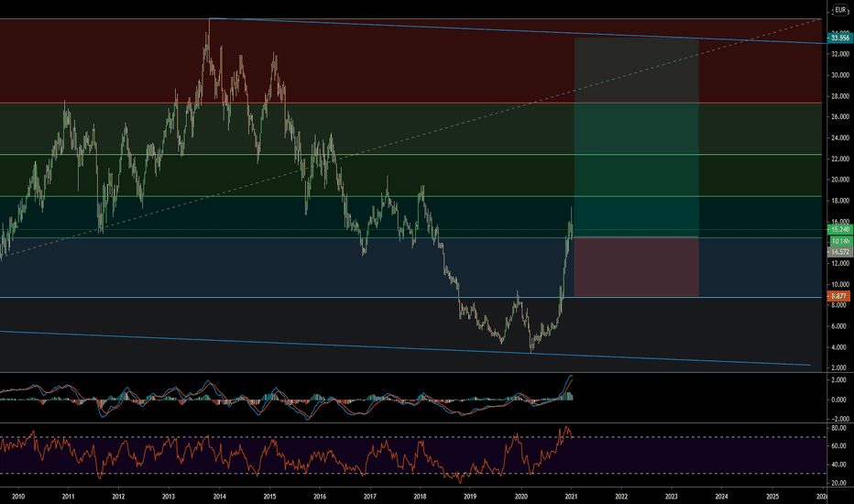This screenshot has width=854, height=504.
Task: Click the 18.000 price axis label
Action: (840, 201)
